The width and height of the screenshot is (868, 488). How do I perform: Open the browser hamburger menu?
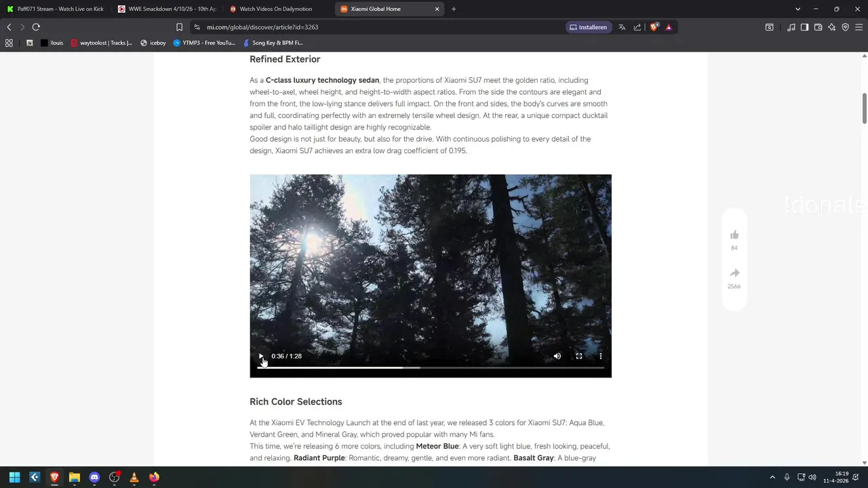click(x=859, y=27)
